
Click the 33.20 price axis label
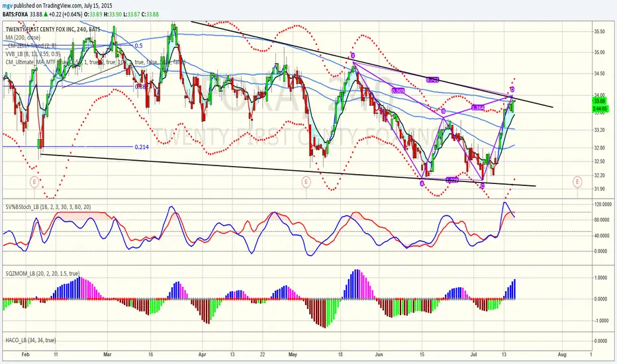pos(599,130)
